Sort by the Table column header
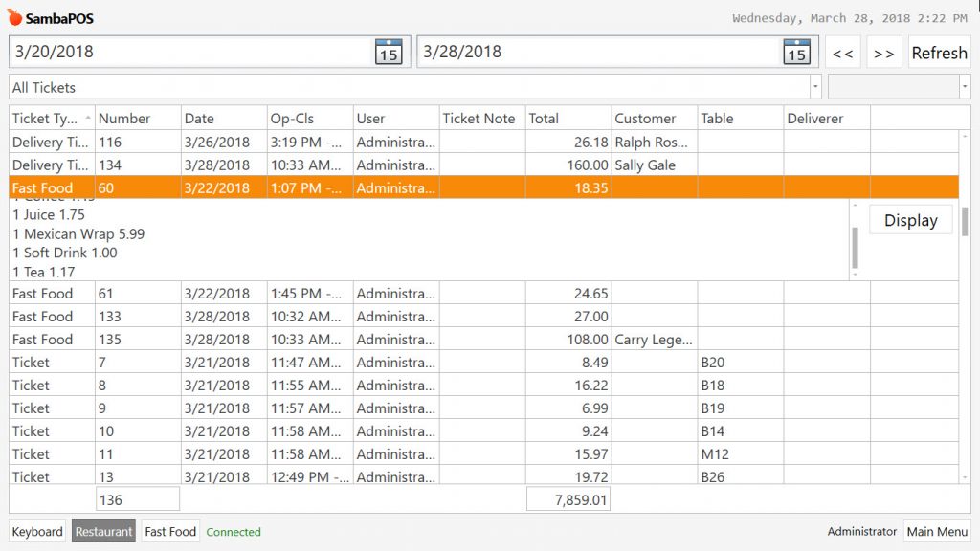The image size is (980, 551). (741, 118)
